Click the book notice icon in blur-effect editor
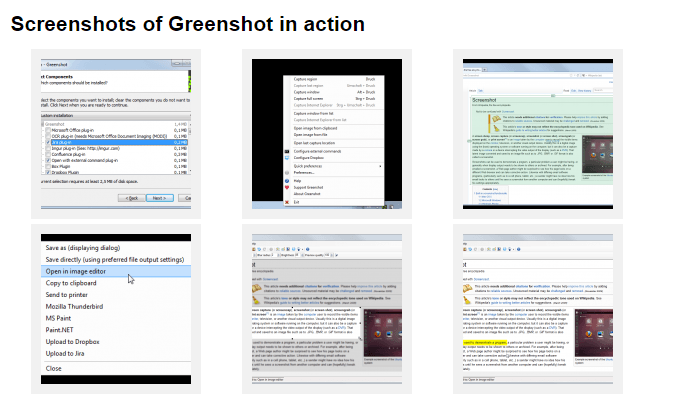This screenshot has height=398, width=676. (257, 288)
